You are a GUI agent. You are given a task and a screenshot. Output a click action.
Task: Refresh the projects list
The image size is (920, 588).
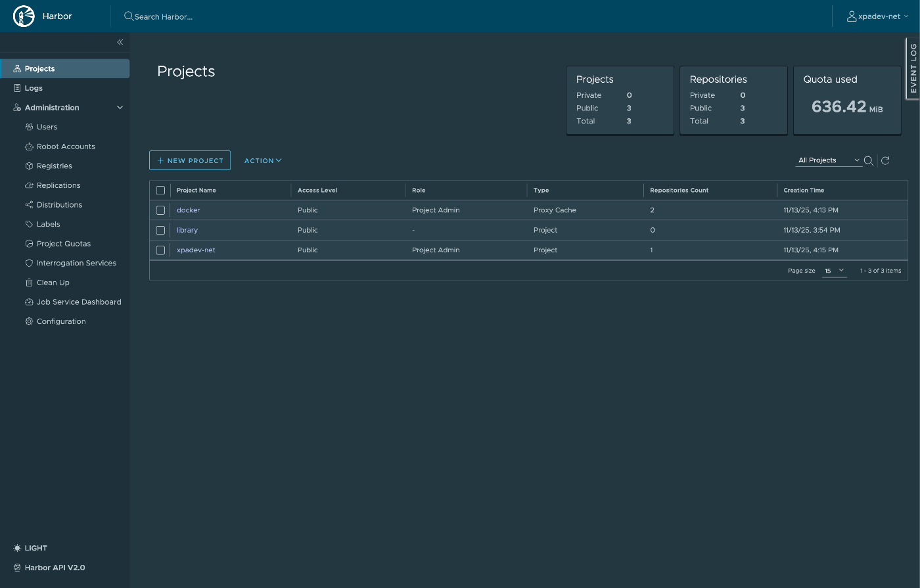coord(885,160)
